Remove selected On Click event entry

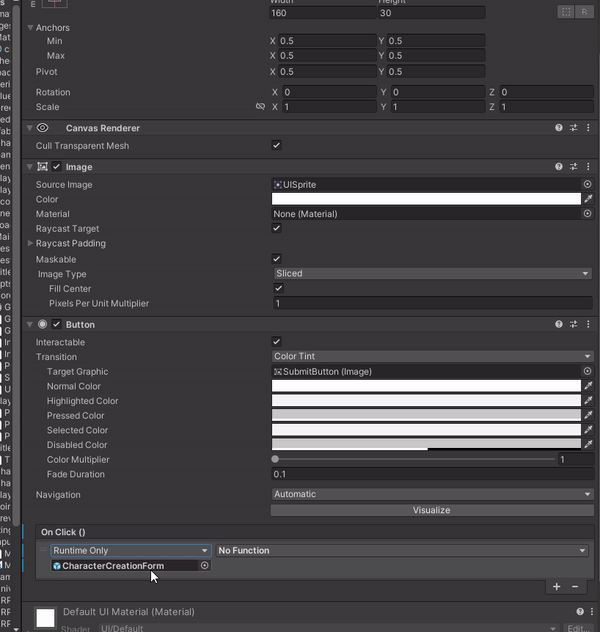[575, 587]
